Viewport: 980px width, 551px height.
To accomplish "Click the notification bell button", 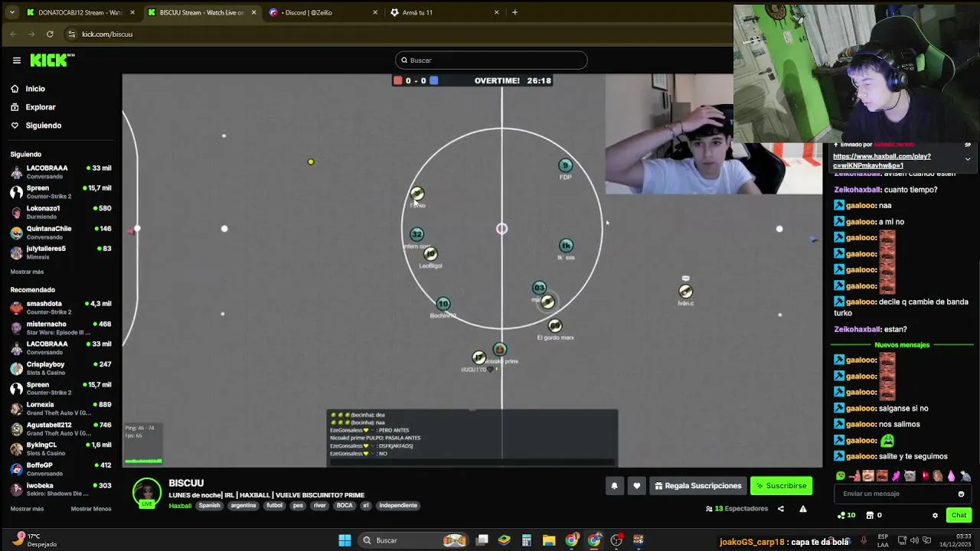I will click(x=614, y=486).
